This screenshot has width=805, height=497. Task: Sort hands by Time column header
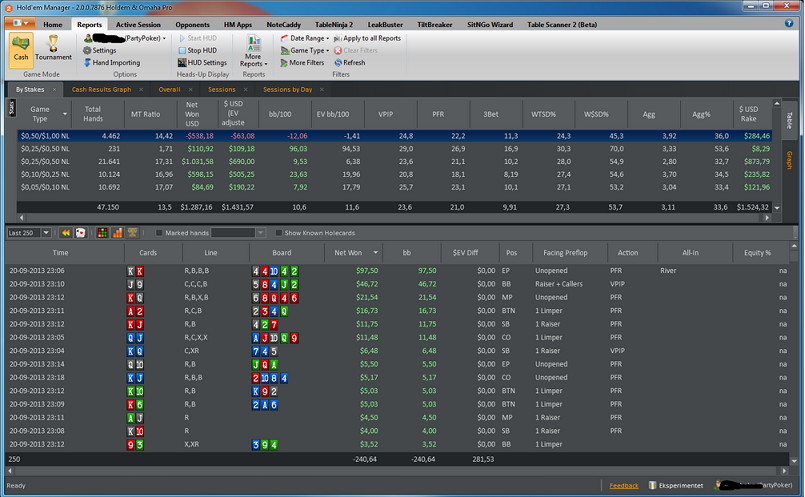pyautogui.click(x=61, y=253)
